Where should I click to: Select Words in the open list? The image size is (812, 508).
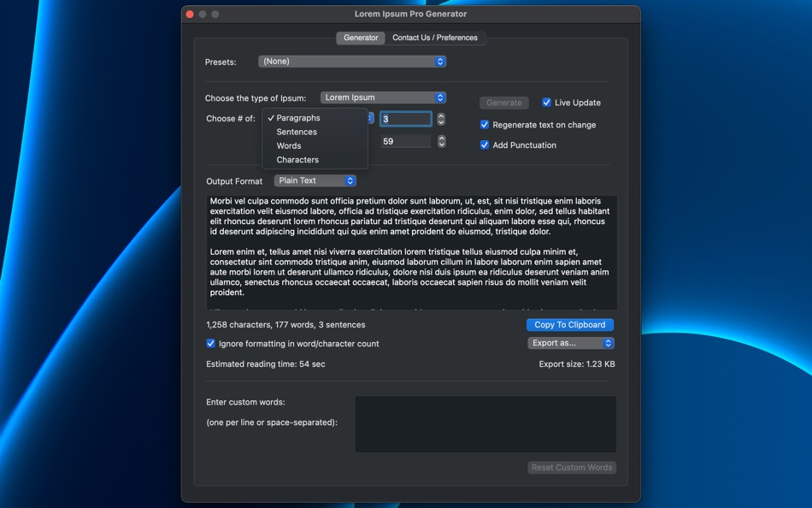tap(289, 145)
